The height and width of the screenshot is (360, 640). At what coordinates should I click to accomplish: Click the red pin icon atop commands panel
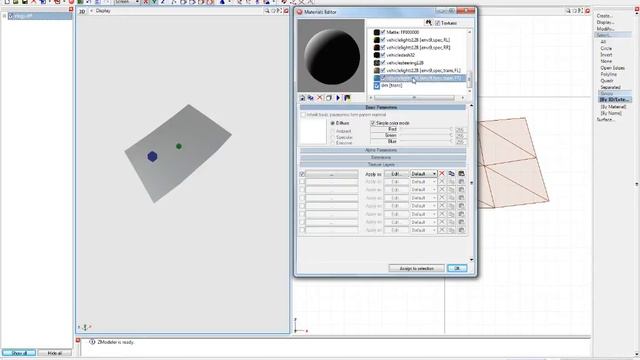(637, 10)
